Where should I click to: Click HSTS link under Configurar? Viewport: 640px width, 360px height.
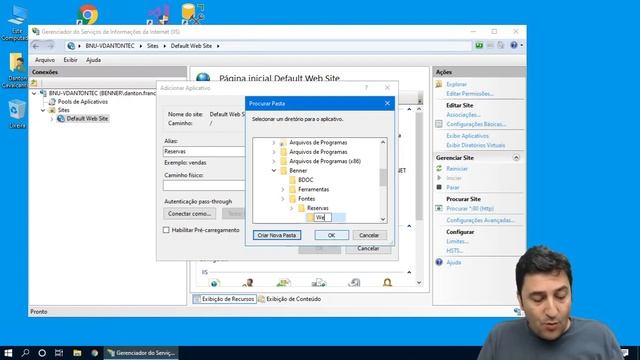454,251
